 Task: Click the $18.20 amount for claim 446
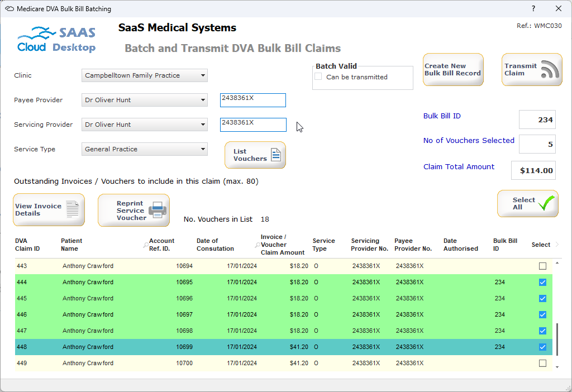coord(299,315)
